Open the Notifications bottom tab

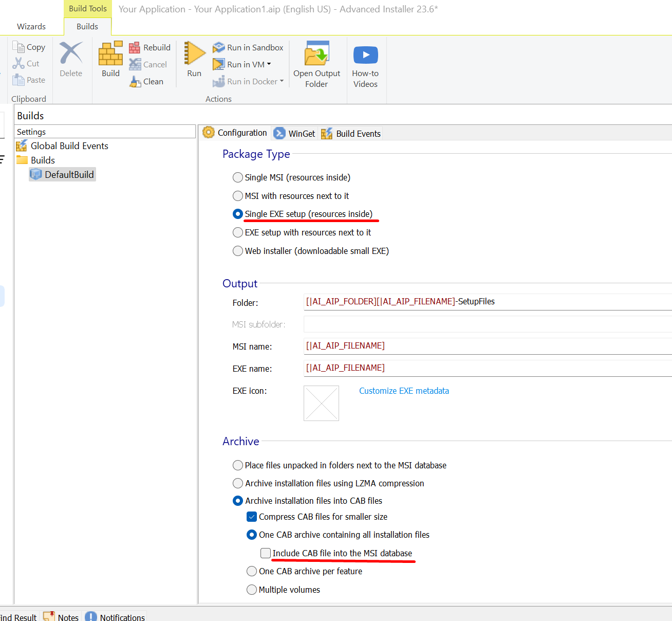click(116, 616)
